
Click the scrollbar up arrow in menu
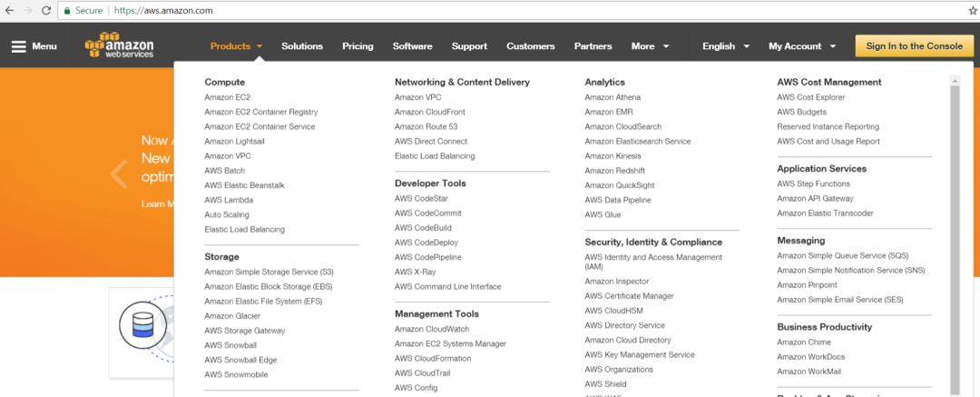point(955,80)
